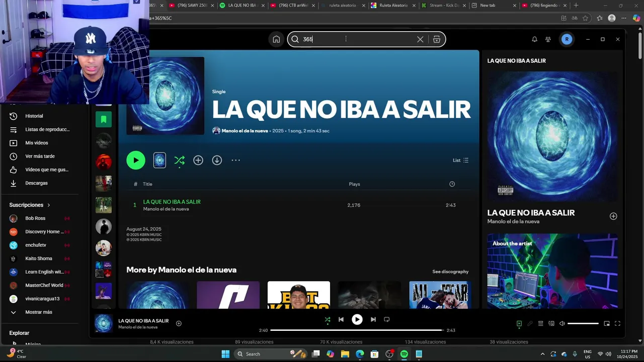Open the purple C album thumbnail

tap(228, 295)
